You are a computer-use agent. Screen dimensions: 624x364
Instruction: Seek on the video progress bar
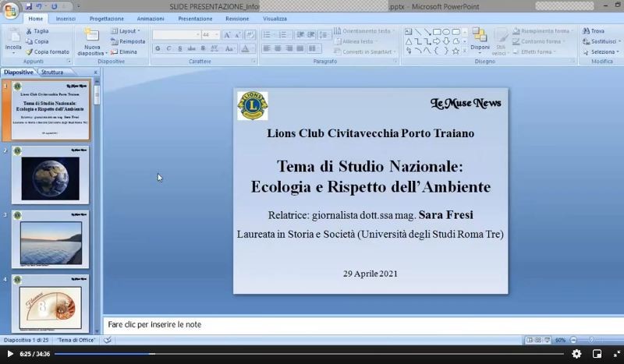coord(309,354)
